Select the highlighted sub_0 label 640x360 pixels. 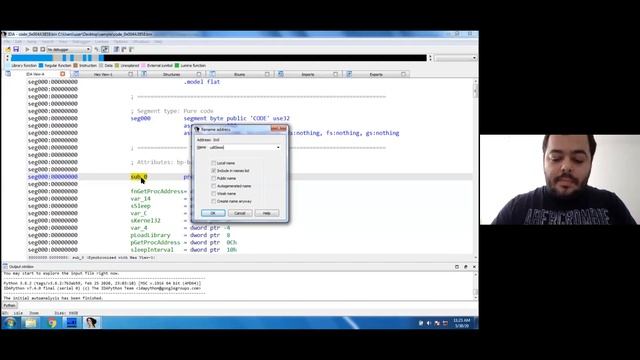coord(139,177)
